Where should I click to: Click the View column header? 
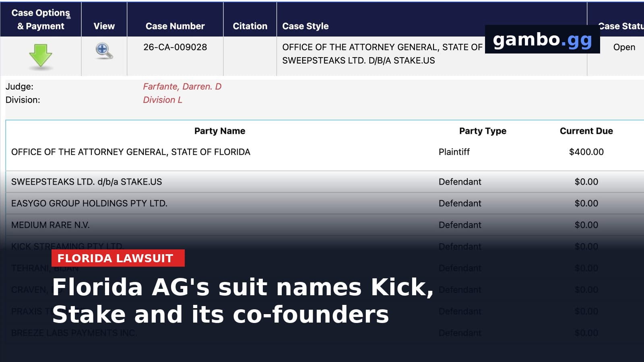tap(104, 26)
